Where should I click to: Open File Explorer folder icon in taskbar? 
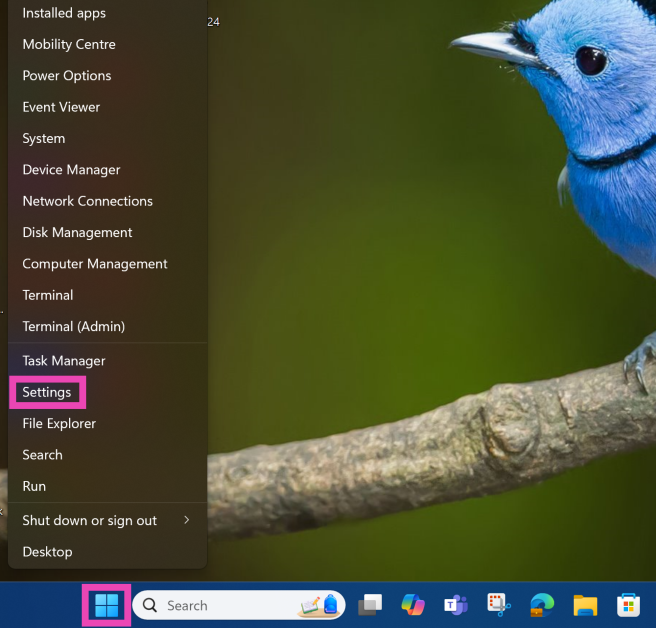585,605
